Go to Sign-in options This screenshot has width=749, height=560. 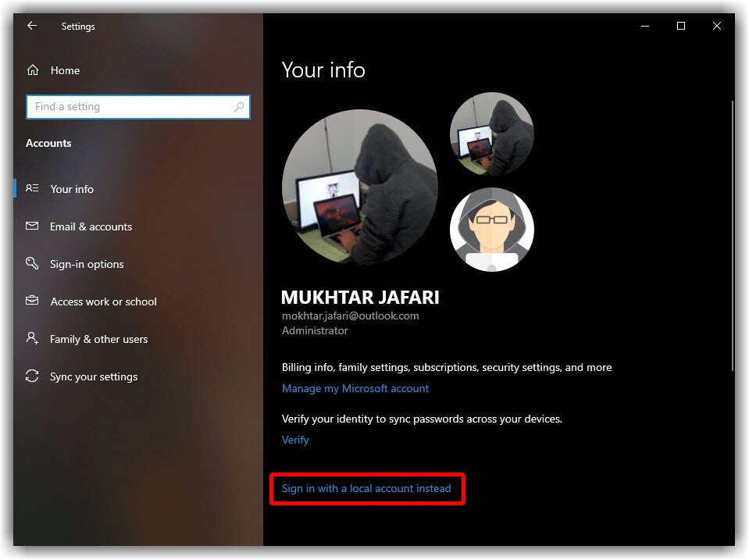[87, 264]
